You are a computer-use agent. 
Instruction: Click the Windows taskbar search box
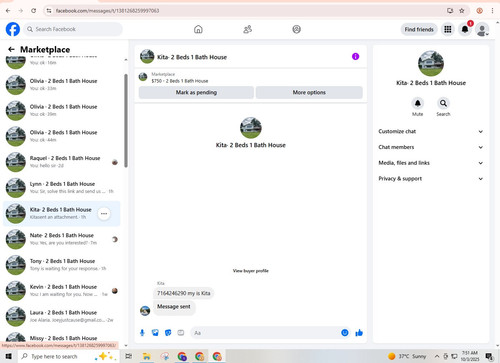(69, 356)
